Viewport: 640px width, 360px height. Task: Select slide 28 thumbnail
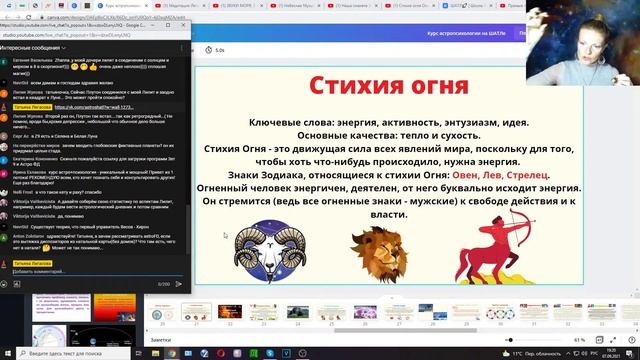pyautogui.click(x=433, y=312)
